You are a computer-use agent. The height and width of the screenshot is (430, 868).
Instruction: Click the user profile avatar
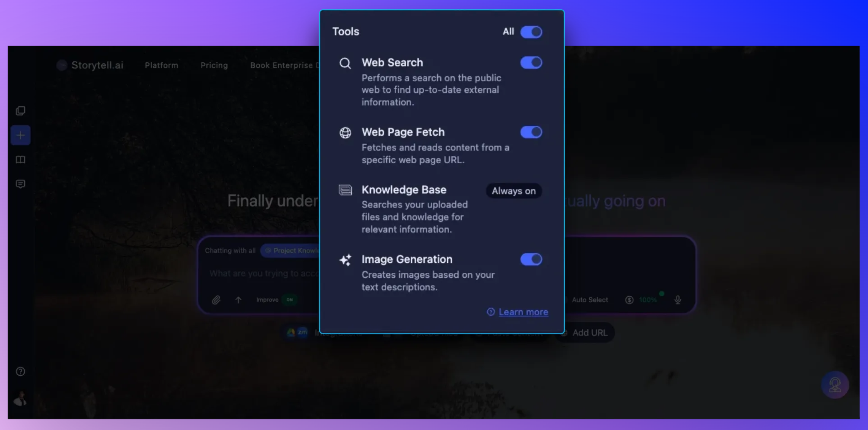coord(21,398)
